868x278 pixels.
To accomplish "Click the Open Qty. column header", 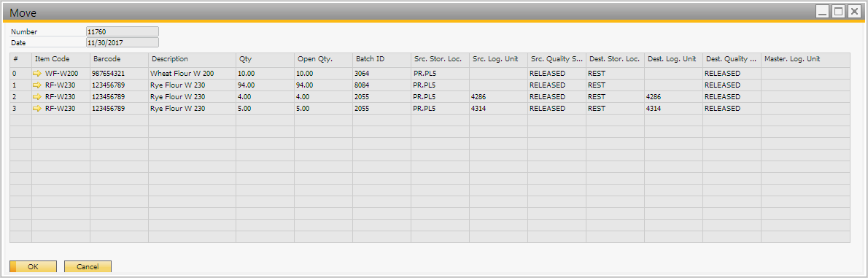I will (323, 59).
